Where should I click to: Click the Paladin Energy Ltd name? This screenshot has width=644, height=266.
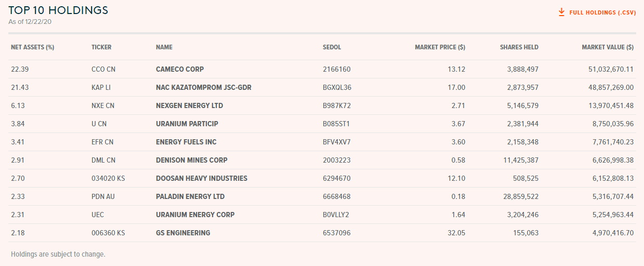pos(190,196)
